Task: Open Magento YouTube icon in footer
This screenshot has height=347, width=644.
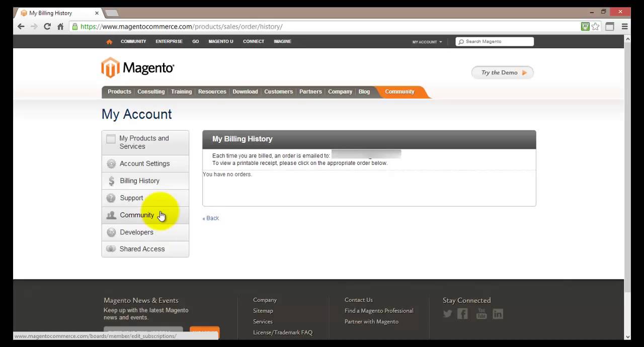Action: point(481,314)
